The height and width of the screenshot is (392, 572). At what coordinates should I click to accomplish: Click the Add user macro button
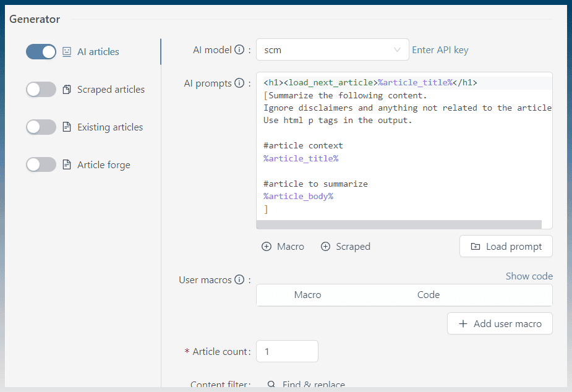pos(500,323)
